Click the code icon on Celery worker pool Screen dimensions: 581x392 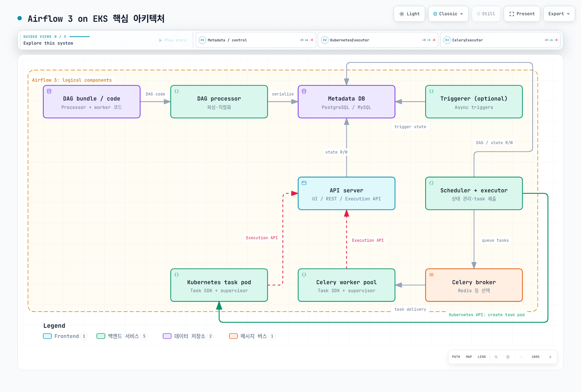[304, 275]
